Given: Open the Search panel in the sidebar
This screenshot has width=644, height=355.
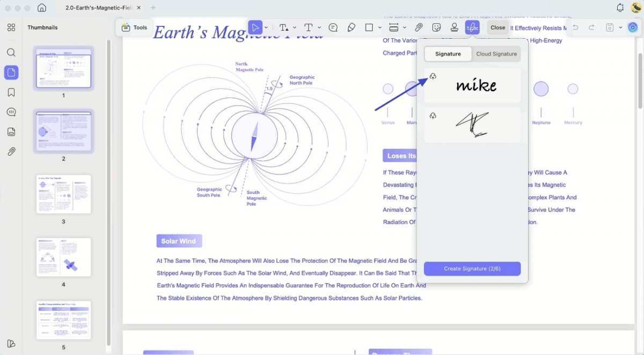Looking at the screenshot, I should pyautogui.click(x=11, y=53).
